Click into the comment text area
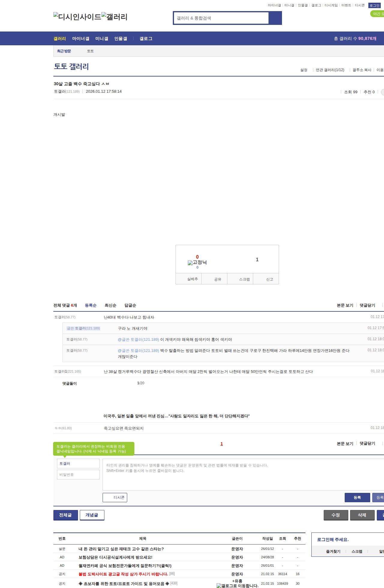384x588 pixels. point(243,475)
